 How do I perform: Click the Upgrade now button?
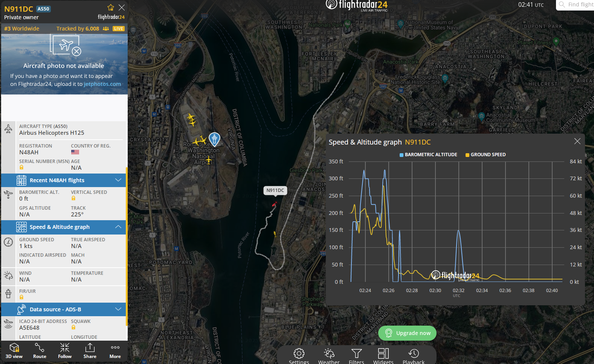tap(407, 333)
